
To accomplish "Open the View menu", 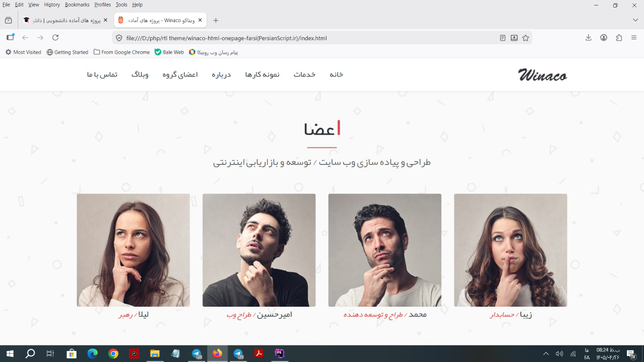I will click(34, 5).
